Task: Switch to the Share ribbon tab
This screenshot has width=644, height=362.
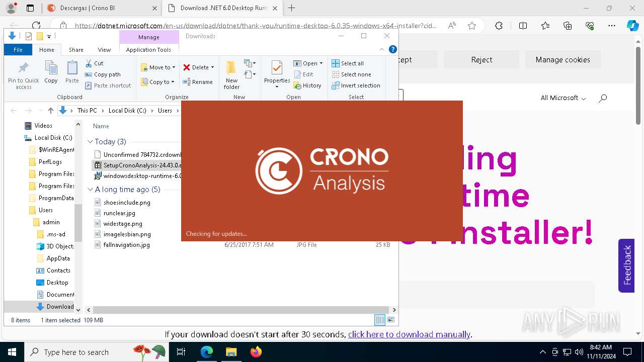Action: coord(76,50)
